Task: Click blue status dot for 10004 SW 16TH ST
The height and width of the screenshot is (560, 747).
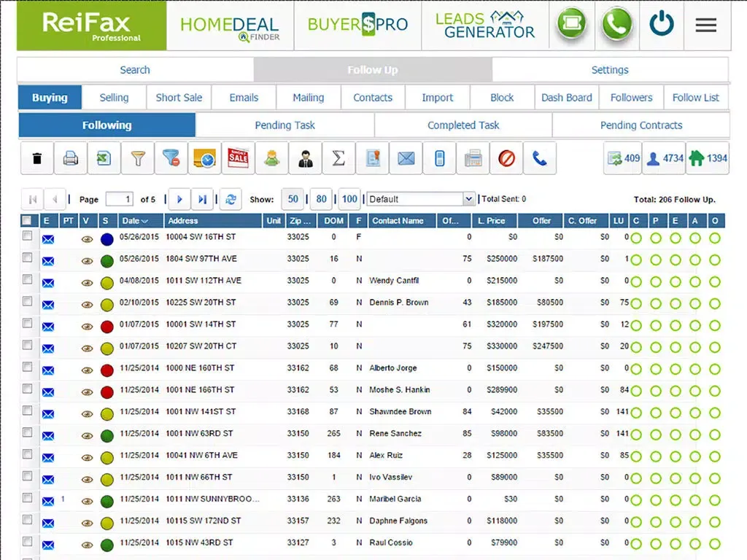Action: point(107,239)
